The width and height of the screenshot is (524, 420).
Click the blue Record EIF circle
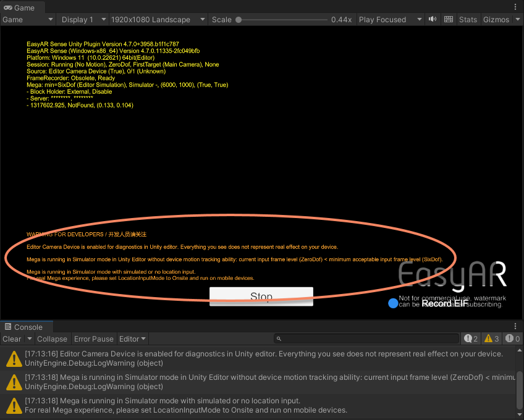point(393,303)
